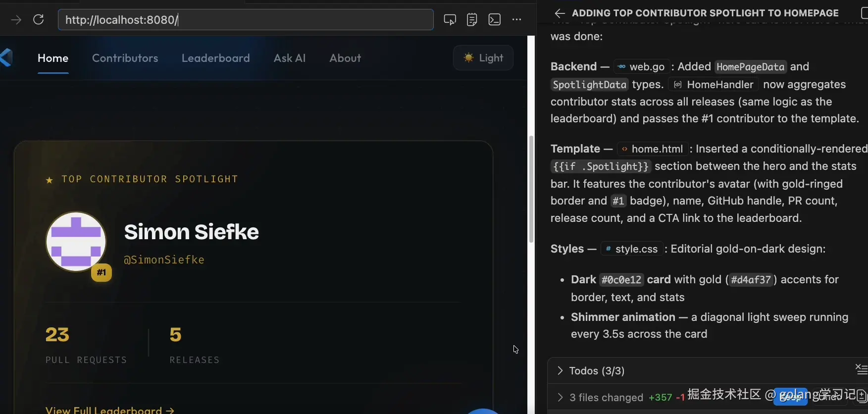The width and height of the screenshot is (868, 414).
Task: Click the Simon Siefke name heading
Action: pyautogui.click(x=192, y=232)
